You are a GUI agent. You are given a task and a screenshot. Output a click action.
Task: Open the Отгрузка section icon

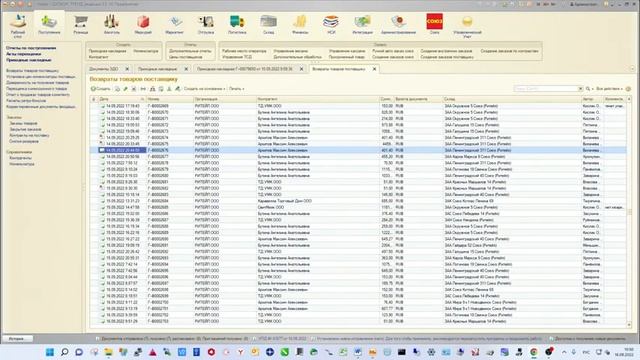point(206,24)
